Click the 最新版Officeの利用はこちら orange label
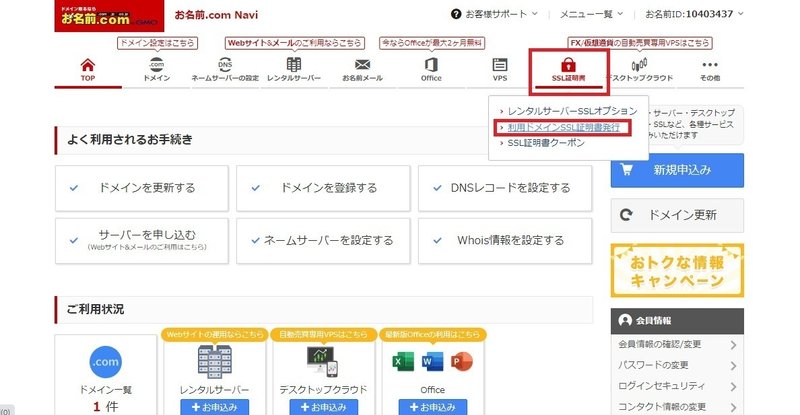The width and height of the screenshot is (800, 415). click(x=433, y=334)
